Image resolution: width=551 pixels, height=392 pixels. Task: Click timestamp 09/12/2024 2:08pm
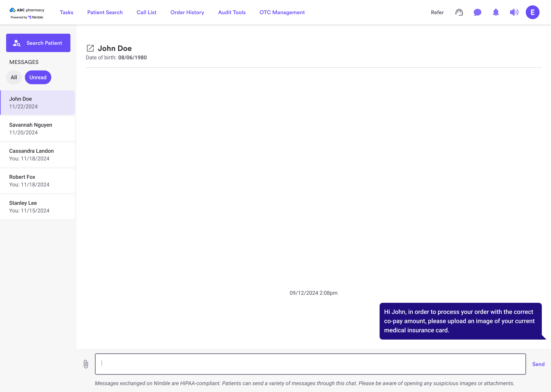tap(313, 293)
